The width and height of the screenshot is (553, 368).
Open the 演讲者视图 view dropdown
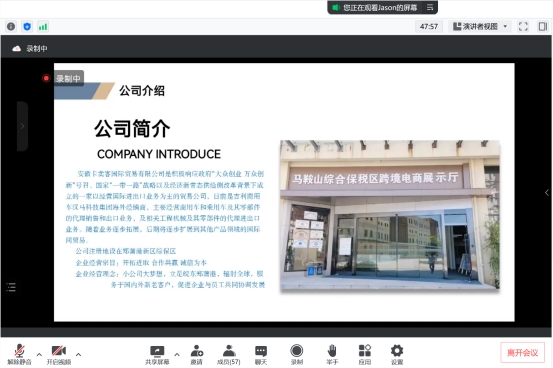coord(480,26)
